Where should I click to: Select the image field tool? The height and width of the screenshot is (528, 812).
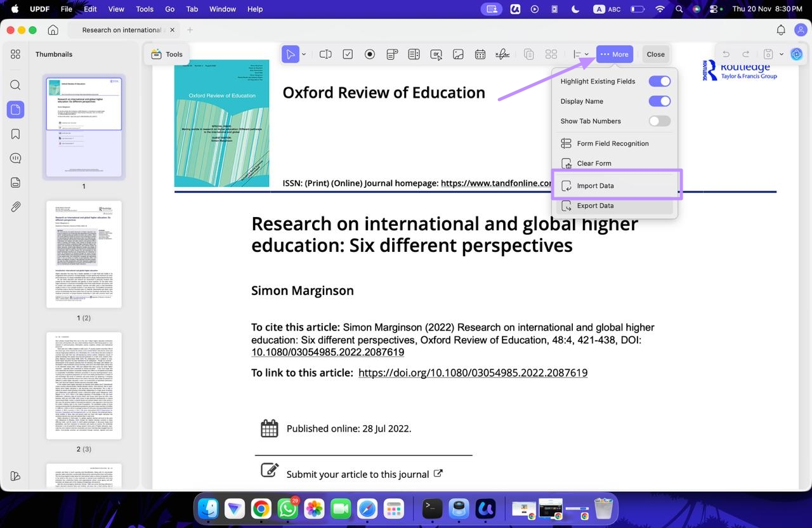458,55
